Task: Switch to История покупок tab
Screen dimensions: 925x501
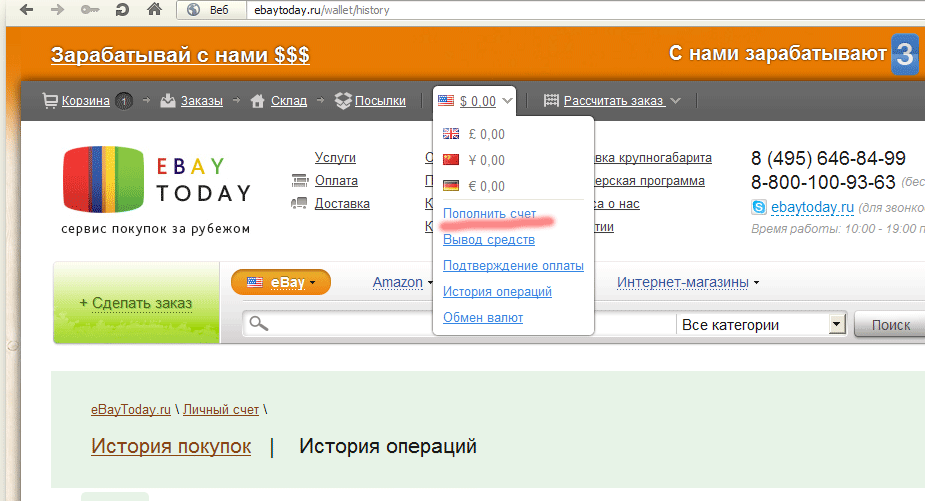Action: click(x=171, y=446)
